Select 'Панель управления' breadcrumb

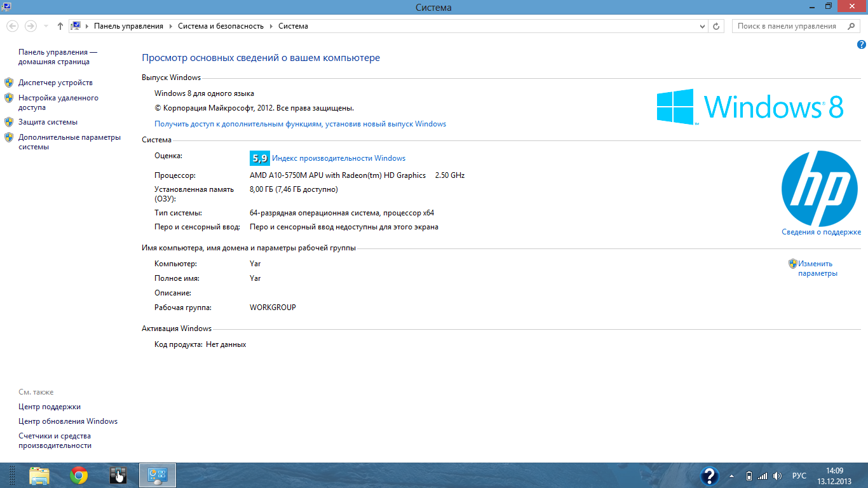128,26
